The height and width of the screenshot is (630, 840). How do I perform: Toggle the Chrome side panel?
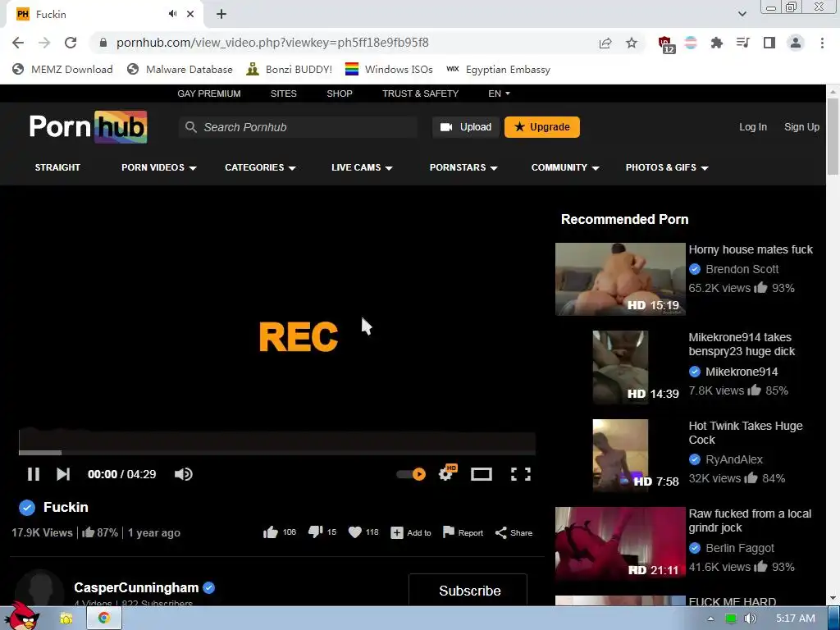[769, 43]
